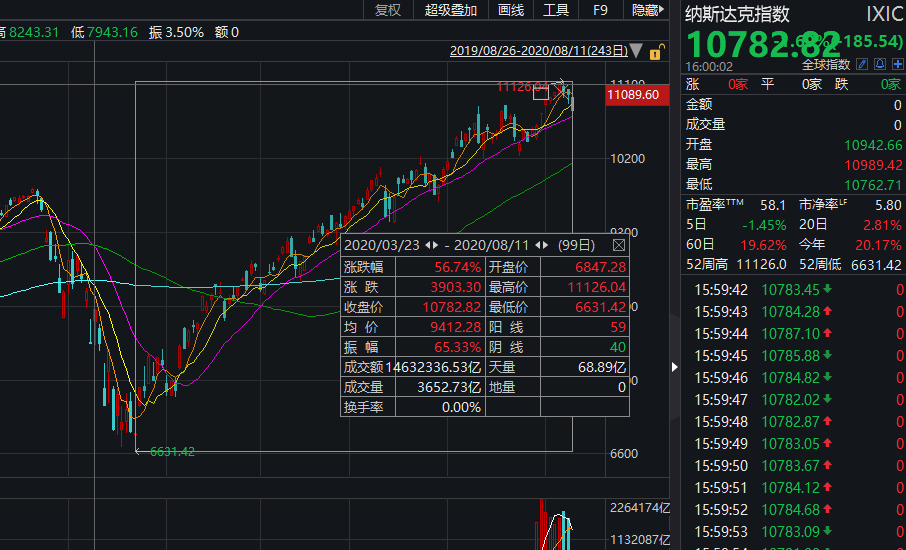
Task: Click the blue plus add-to-watchlist icon
Action: pyautogui.click(x=897, y=65)
